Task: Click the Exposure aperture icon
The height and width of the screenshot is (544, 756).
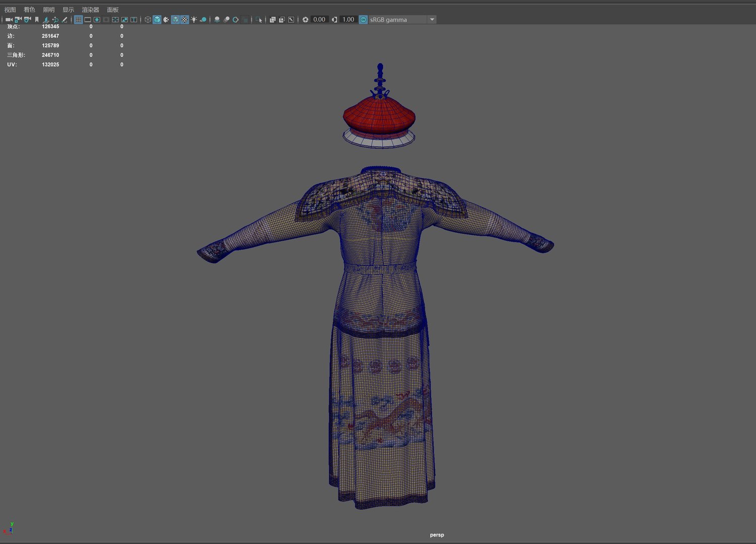Action: coord(305,20)
